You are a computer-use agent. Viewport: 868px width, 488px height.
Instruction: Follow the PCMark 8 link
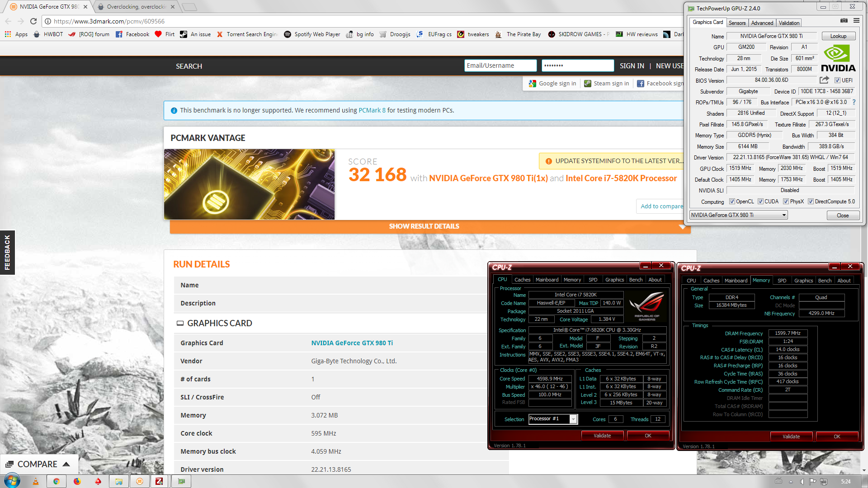372,110
